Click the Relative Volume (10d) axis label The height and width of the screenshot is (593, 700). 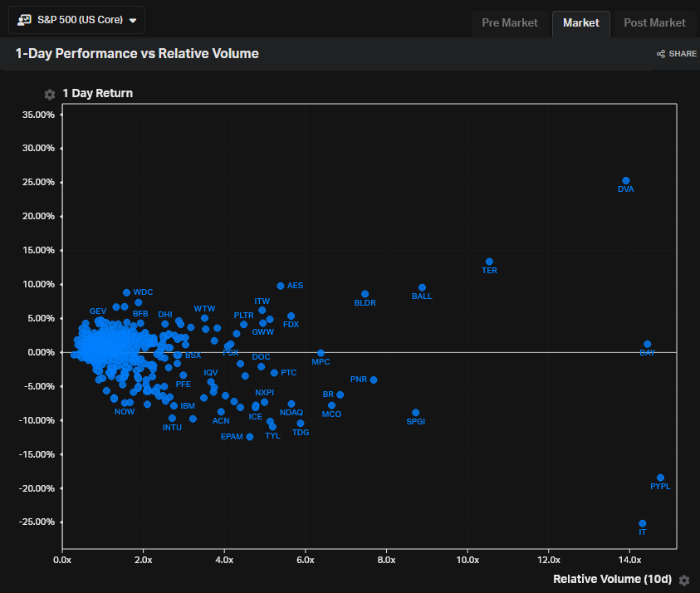pyautogui.click(x=612, y=579)
